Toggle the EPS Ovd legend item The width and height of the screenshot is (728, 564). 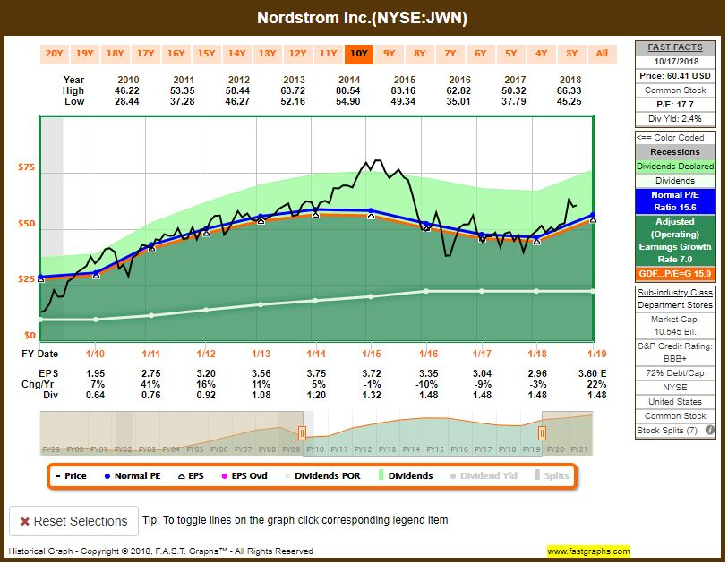click(244, 475)
